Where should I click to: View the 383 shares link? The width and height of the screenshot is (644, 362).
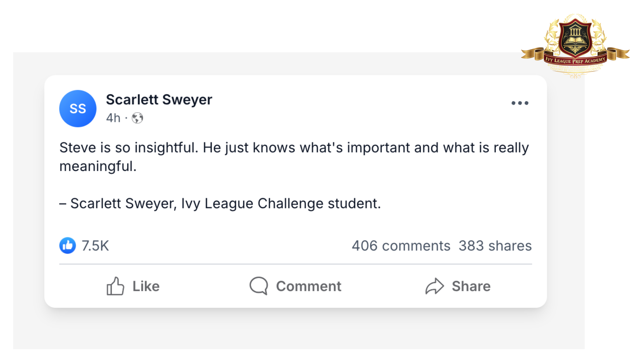tap(495, 245)
